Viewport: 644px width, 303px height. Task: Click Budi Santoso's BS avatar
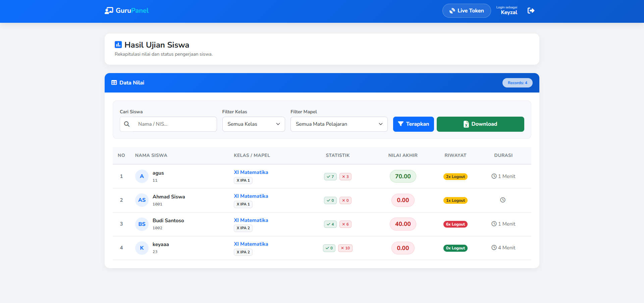142,224
